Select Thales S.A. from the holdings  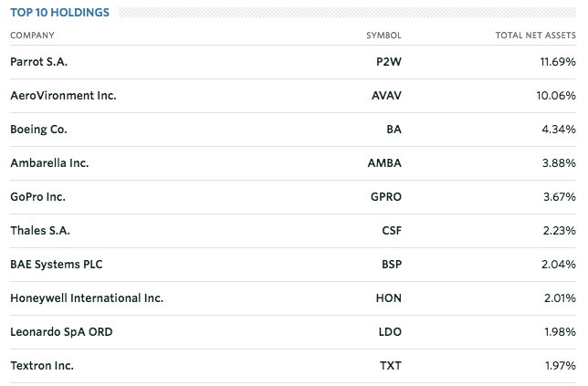[41, 231]
